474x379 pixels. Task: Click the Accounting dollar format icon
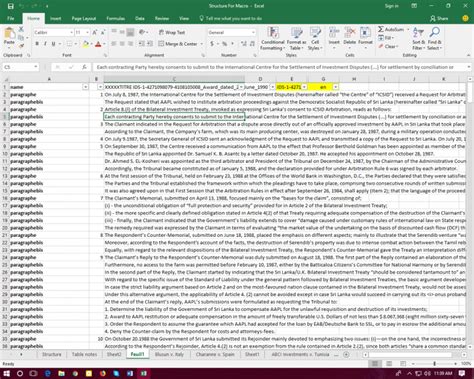pyautogui.click(x=212, y=44)
